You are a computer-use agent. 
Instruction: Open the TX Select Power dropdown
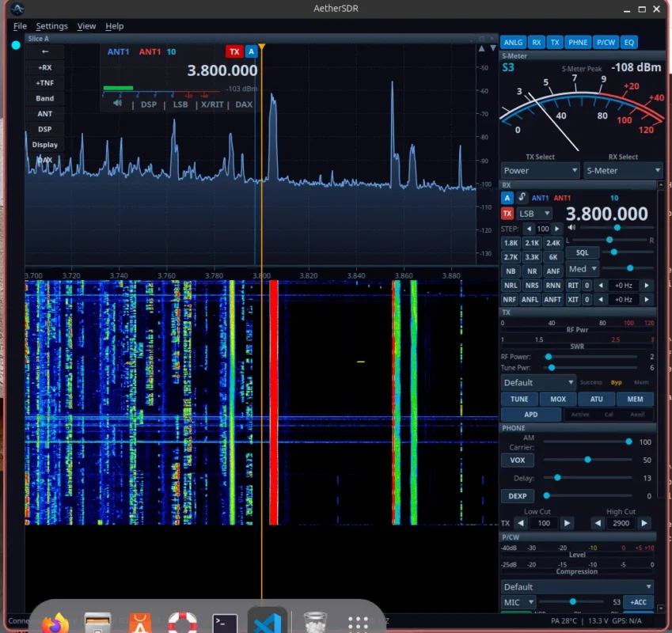[540, 170]
